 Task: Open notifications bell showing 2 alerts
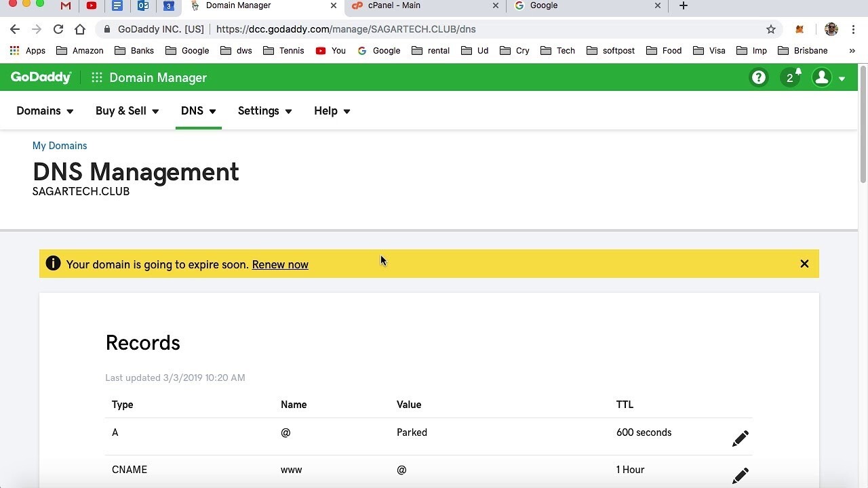(790, 77)
